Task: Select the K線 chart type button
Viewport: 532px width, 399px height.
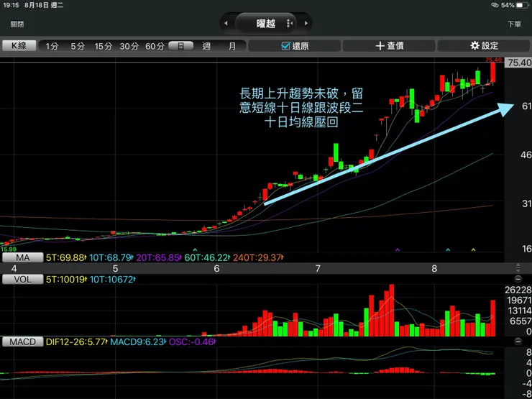Action: pyautogui.click(x=19, y=46)
